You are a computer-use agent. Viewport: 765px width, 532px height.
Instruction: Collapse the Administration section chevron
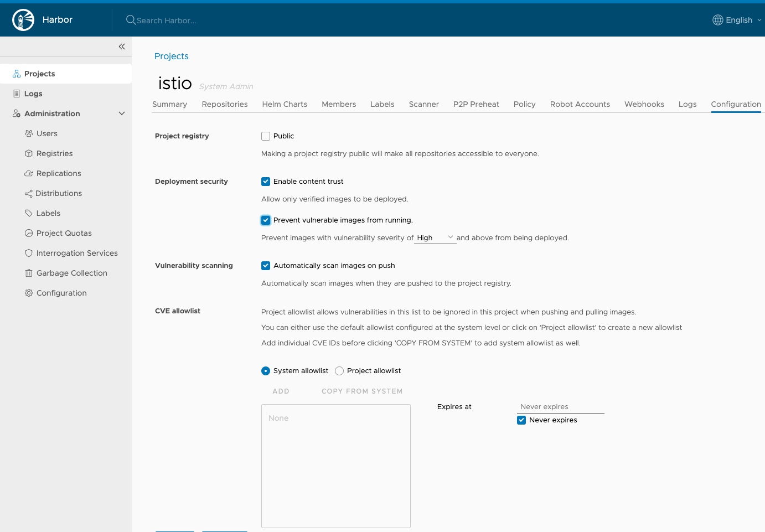[x=122, y=113]
